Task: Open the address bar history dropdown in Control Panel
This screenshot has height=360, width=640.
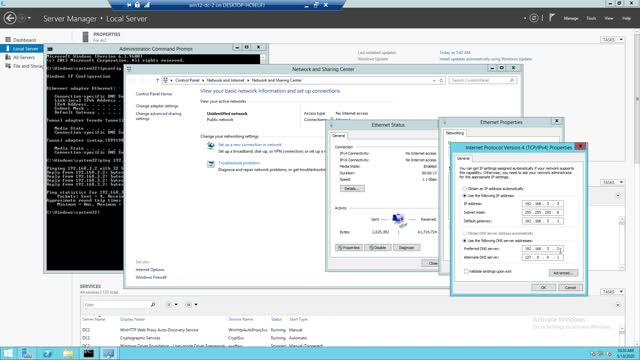Action: pyautogui.click(x=434, y=80)
